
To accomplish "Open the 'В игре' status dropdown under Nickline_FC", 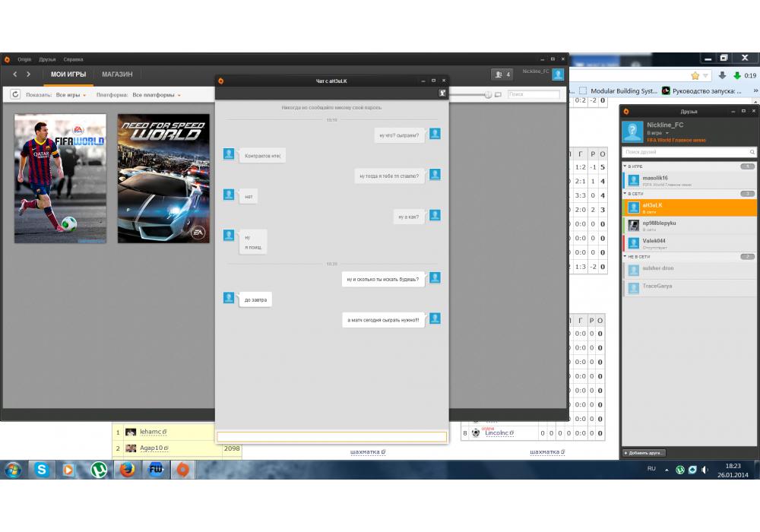I will pos(657,133).
